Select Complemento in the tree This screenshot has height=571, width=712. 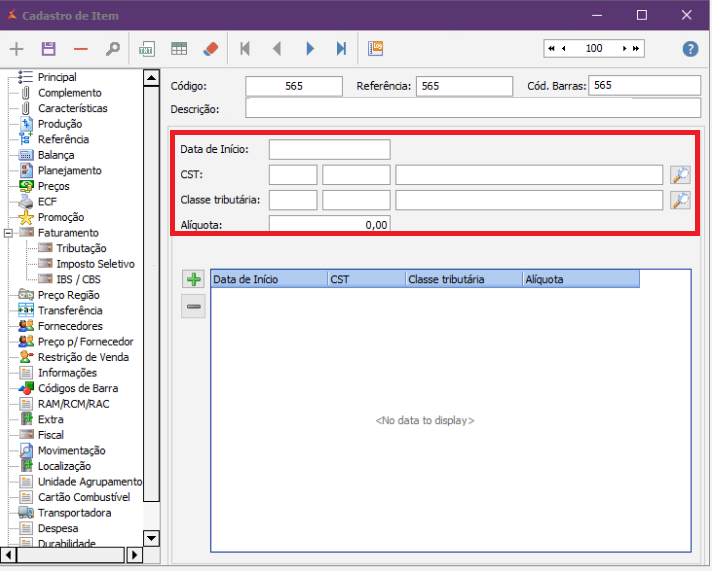coord(69,93)
